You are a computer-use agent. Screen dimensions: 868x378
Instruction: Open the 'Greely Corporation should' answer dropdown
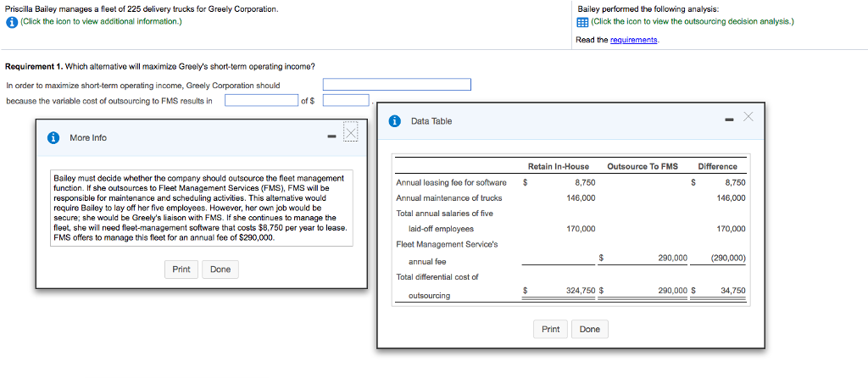[397, 85]
